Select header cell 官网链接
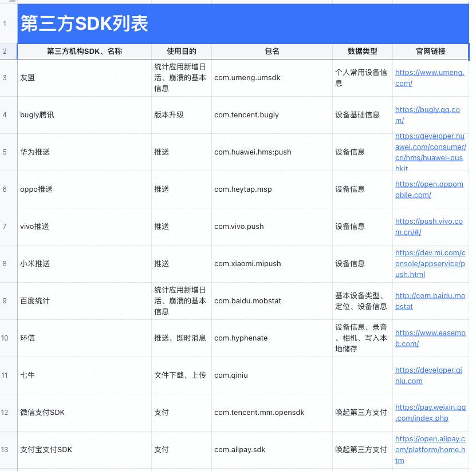The width and height of the screenshot is (476, 471). [x=431, y=52]
